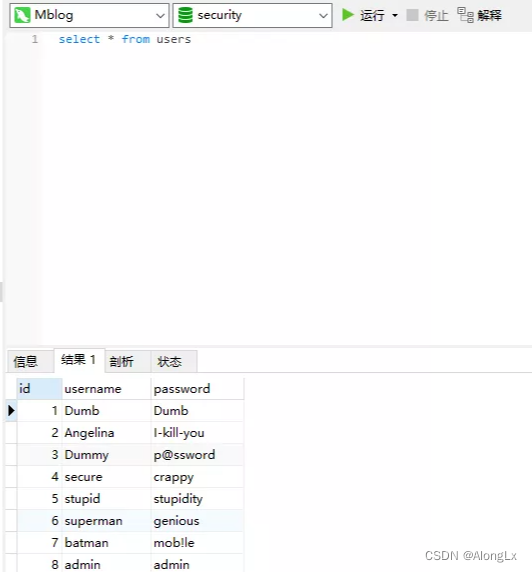
Task: Select the password cell stupidity
Action: click(197, 499)
